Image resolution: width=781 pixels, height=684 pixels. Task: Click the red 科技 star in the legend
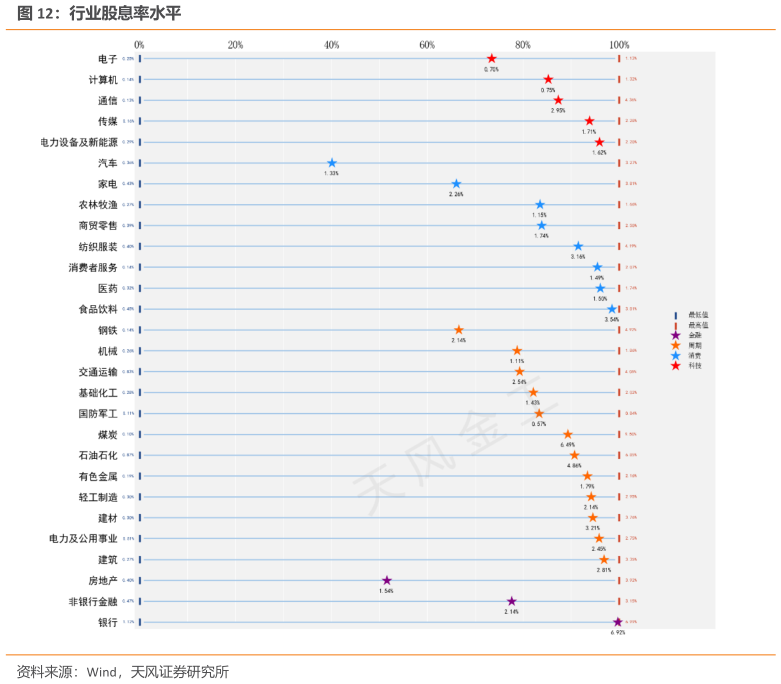pyautogui.click(x=676, y=366)
